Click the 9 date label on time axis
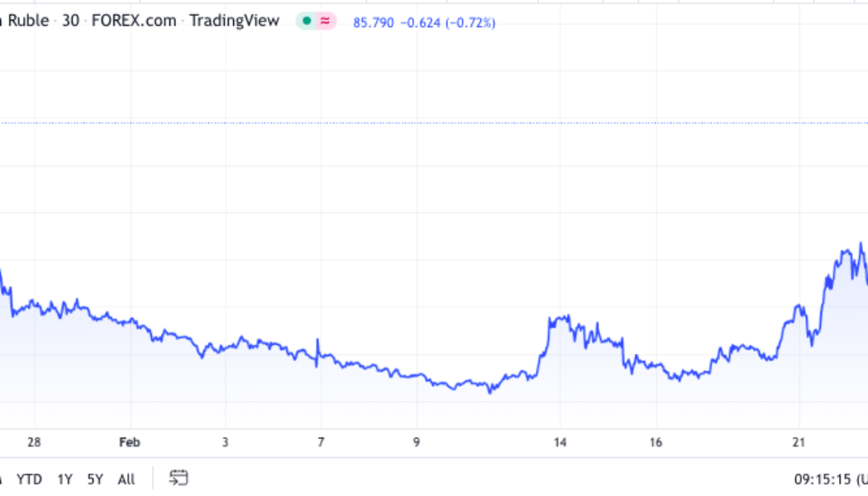The height and width of the screenshot is (496, 868). 417,442
